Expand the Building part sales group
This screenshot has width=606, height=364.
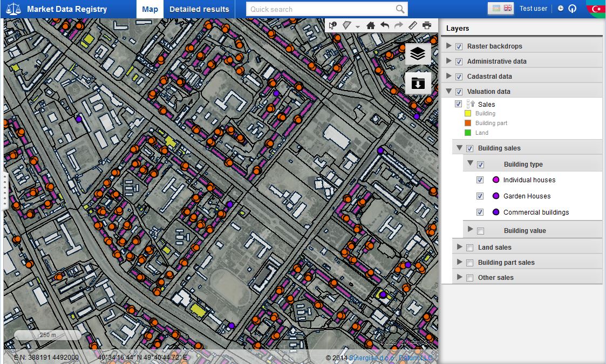pos(459,262)
